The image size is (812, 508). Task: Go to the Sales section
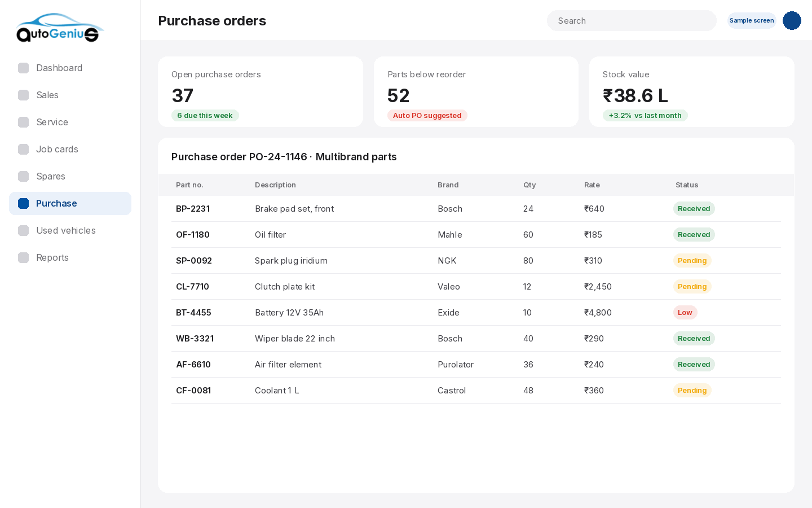(x=70, y=95)
